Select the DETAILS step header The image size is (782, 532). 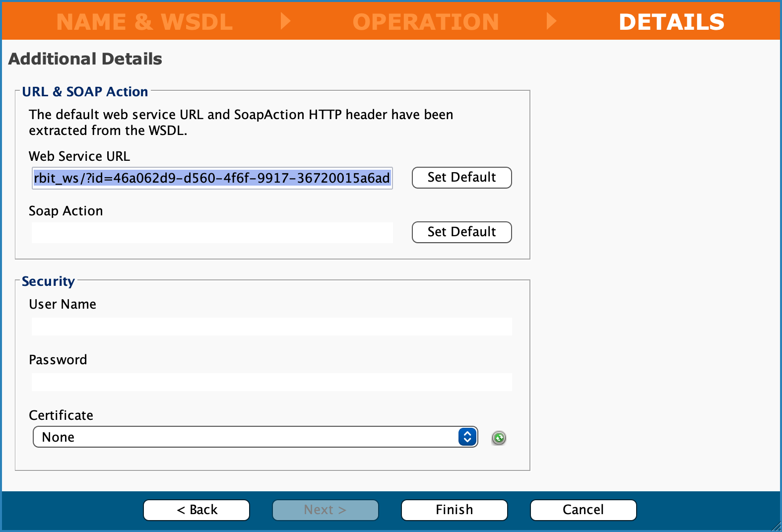pos(671,22)
